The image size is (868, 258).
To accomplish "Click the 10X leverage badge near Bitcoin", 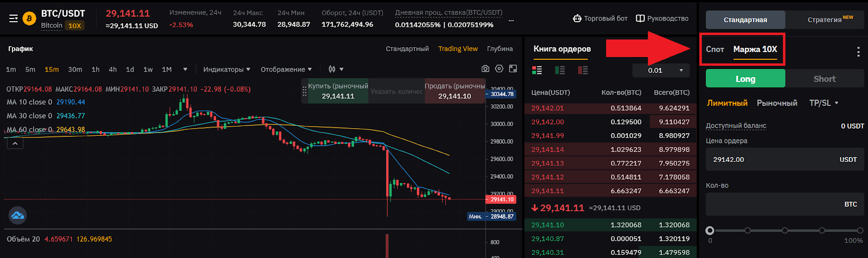I will coord(75,26).
